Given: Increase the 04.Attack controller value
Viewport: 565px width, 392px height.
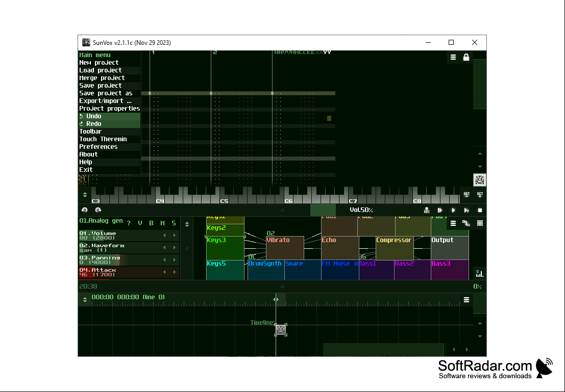Looking at the screenshot, I should click(x=175, y=272).
